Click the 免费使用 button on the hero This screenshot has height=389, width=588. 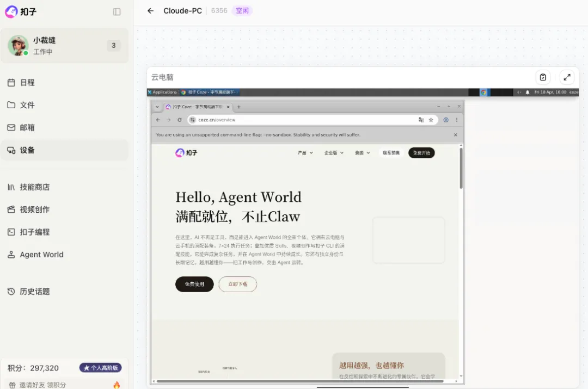(194, 284)
